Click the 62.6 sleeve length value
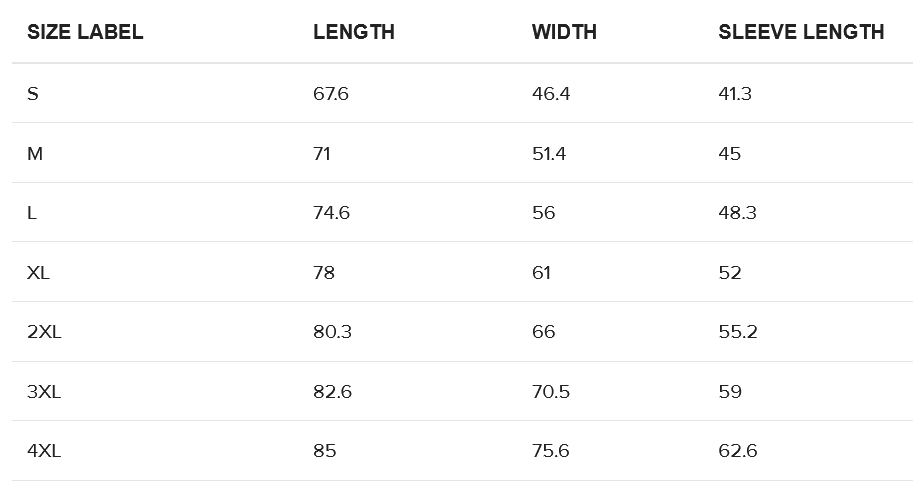The height and width of the screenshot is (502, 913). 738,451
